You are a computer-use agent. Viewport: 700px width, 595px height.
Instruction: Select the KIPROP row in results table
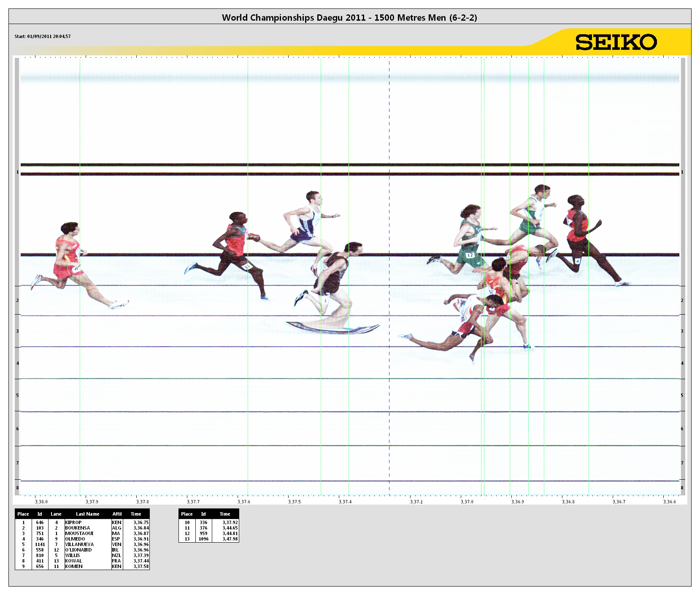coord(82,522)
